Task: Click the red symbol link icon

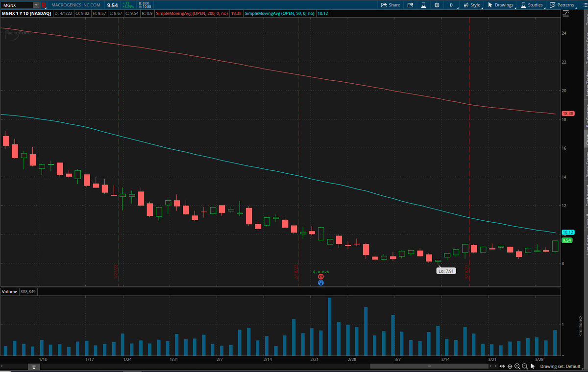Action: click(44, 5)
